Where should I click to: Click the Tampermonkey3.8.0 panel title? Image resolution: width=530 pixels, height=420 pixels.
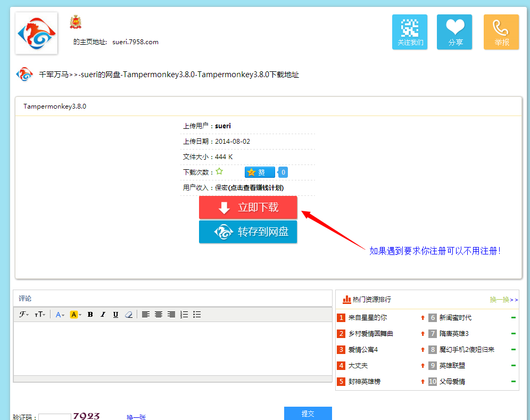pyautogui.click(x=55, y=106)
